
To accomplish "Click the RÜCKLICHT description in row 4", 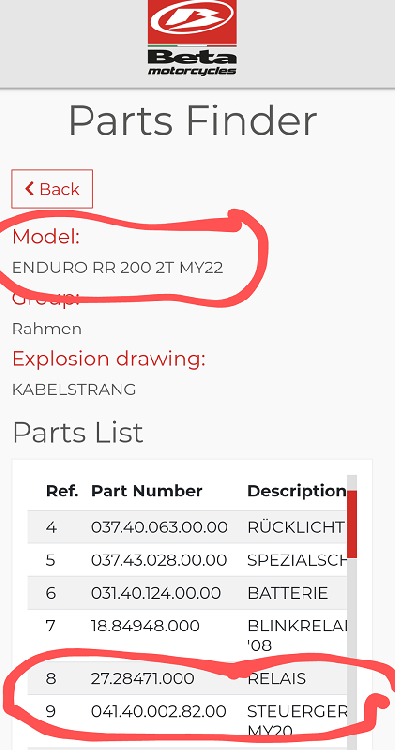I will click(x=296, y=527).
